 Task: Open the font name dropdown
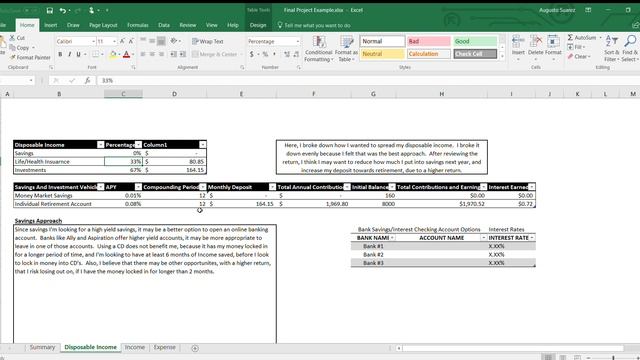tap(93, 41)
